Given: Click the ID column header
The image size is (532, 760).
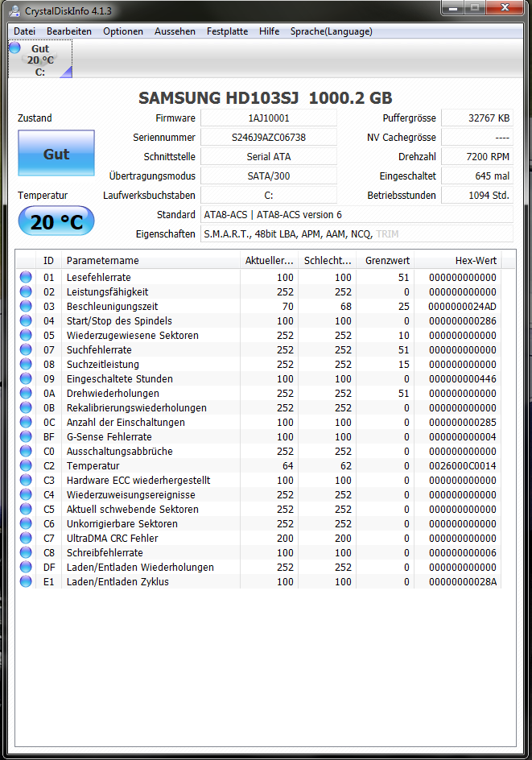Looking at the screenshot, I should (x=48, y=260).
